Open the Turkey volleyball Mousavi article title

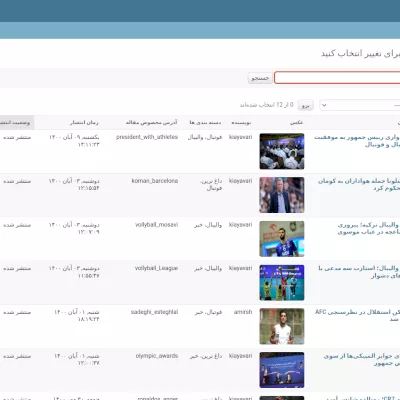pos(369,228)
